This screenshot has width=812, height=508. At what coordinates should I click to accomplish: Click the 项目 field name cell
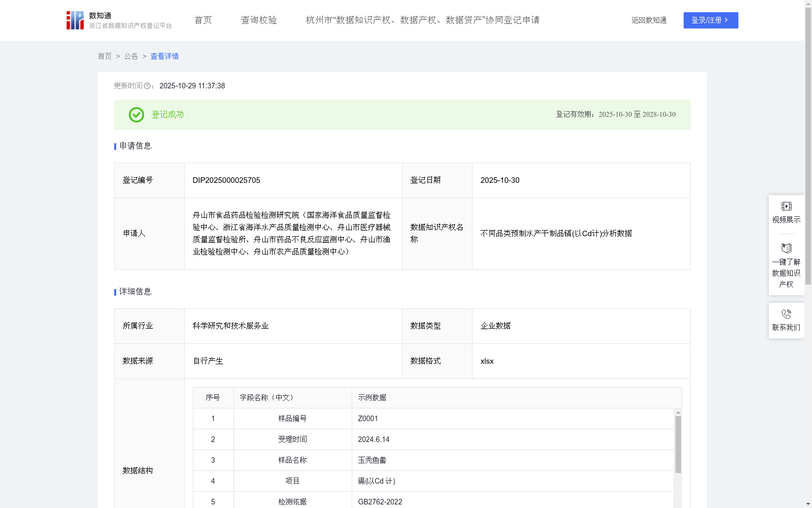pyautogui.click(x=292, y=481)
